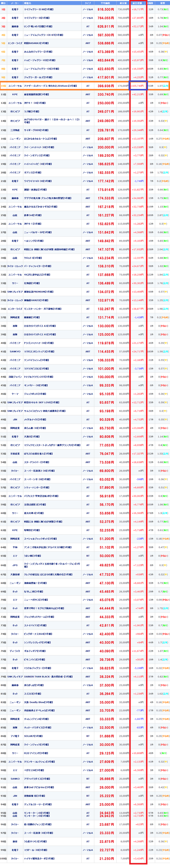Screen dimensions: 170x868
Task: Select average price 398,936円 cell
Action: point(105,86)
